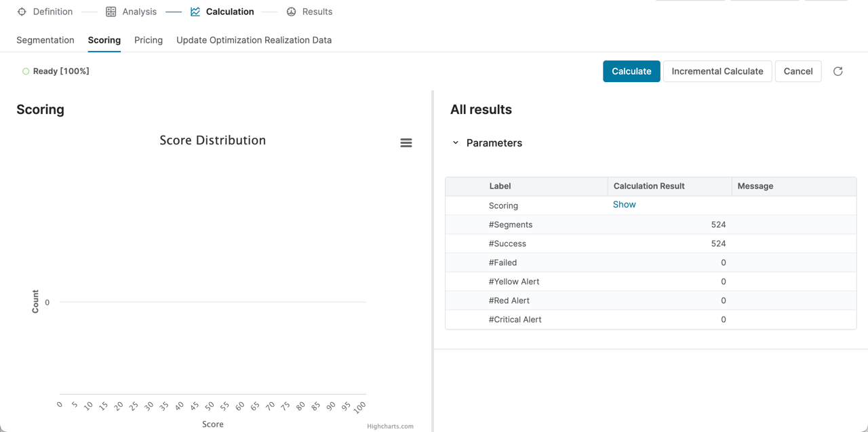Click the Analysis step grid icon

(111, 12)
